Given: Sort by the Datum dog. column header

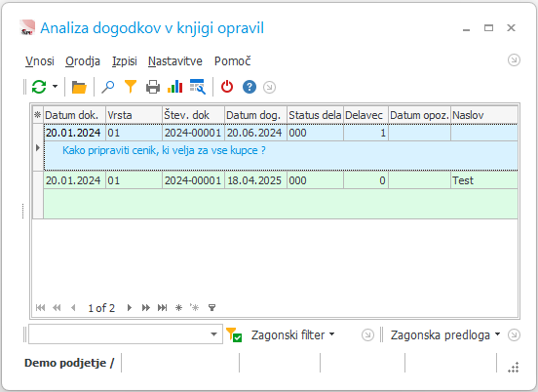Looking at the screenshot, I should 255,115.
